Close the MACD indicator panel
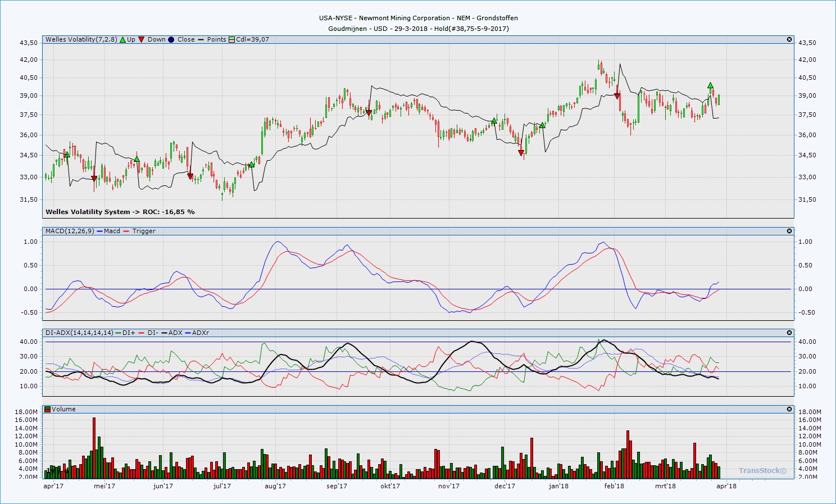The width and height of the screenshot is (836, 504). 789,231
